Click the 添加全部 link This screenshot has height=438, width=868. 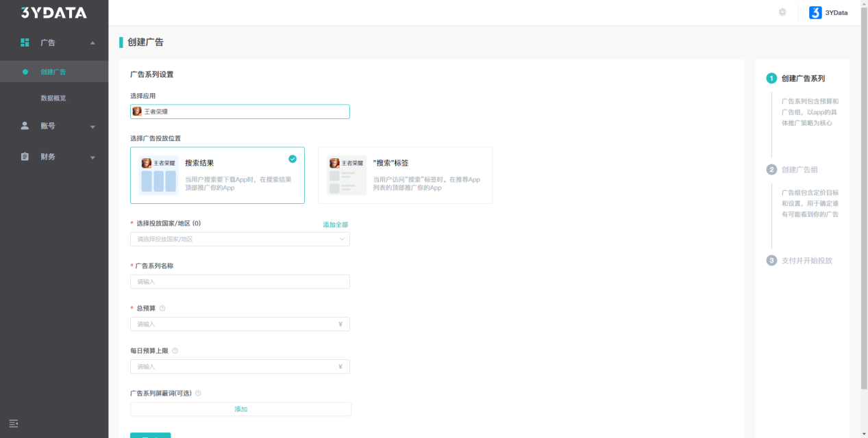click(335, 224)
